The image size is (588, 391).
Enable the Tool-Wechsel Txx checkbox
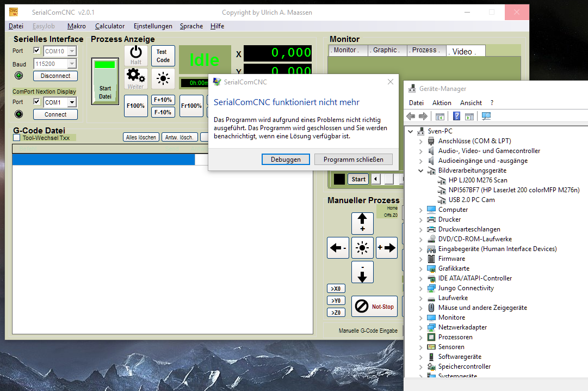coord(16,138)
